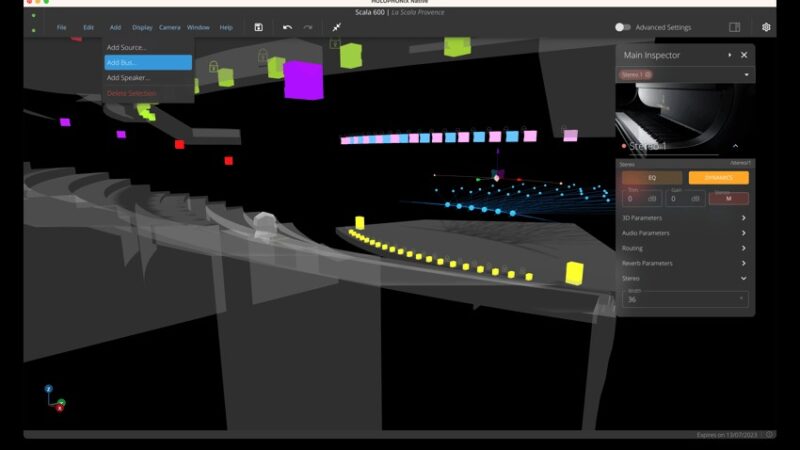Open settings via the gear icon
This screenshot has height=450, width=800.
pos(766,27)
